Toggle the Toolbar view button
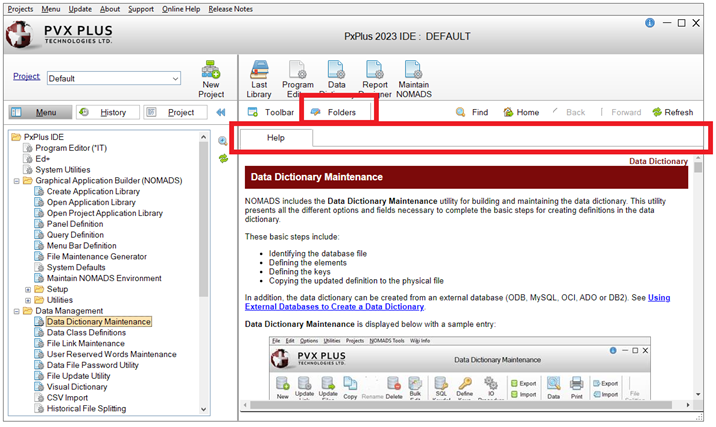The height and width of the screenshot is (427, 716). click(x=254, y=113)
